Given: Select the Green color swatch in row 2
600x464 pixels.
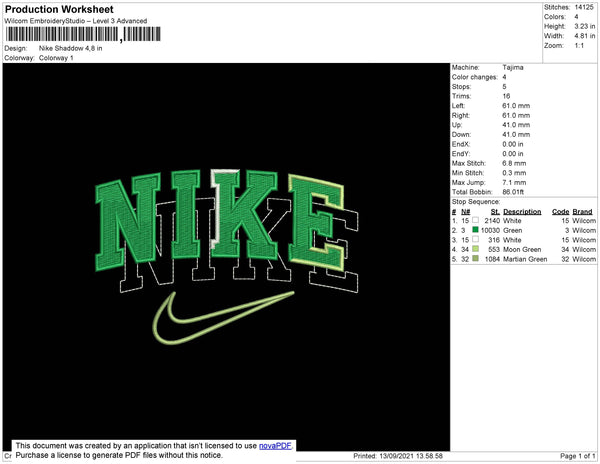Looking at the screenshot, I should [475, 230].
